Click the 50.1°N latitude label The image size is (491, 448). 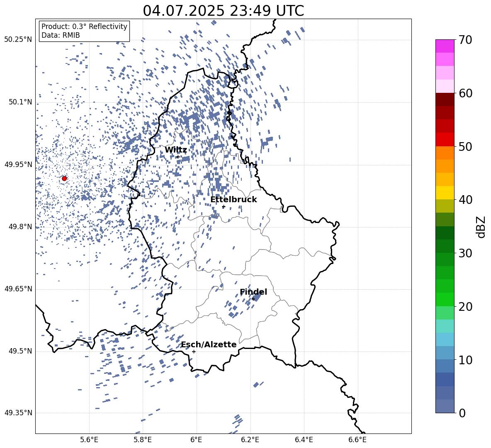pos(20,102)
